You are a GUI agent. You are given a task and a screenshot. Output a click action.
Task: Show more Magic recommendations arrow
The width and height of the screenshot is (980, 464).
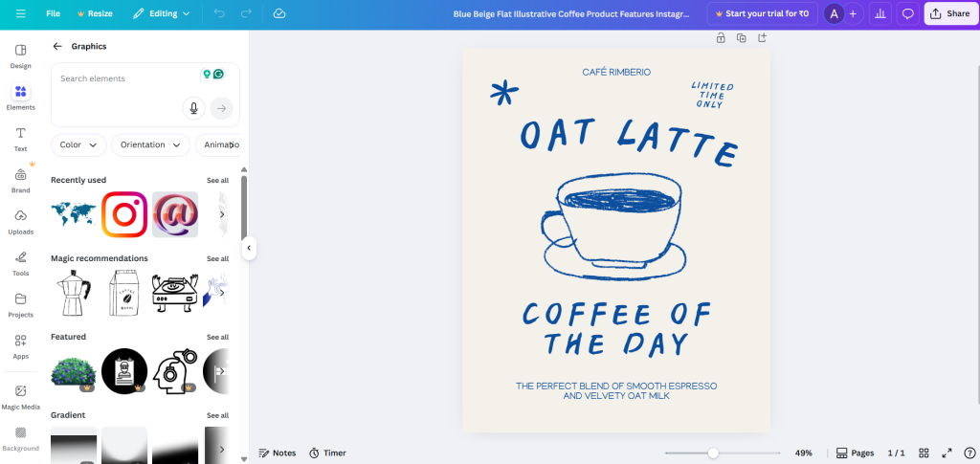point(221,293)
